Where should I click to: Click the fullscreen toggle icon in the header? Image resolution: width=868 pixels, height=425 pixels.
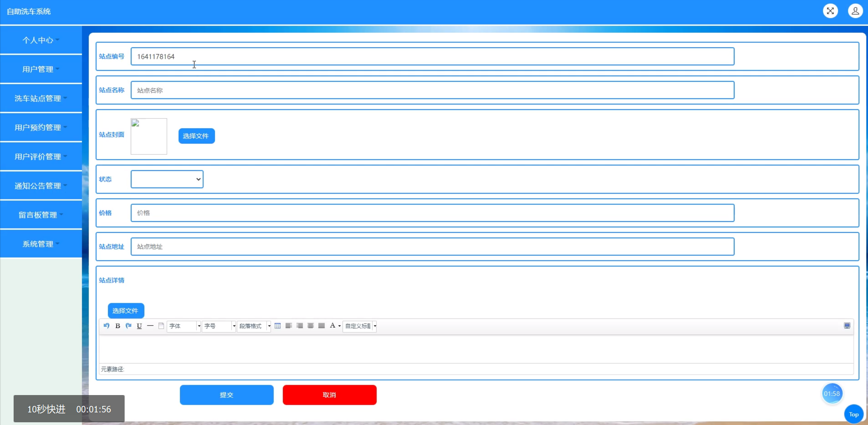pos(830,11)
